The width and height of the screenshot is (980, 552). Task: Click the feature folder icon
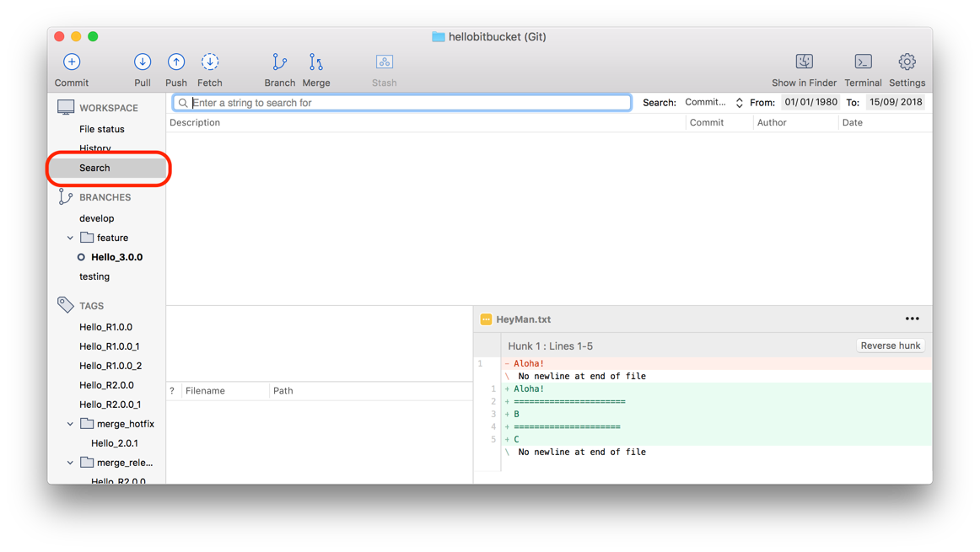click(87, 238)
